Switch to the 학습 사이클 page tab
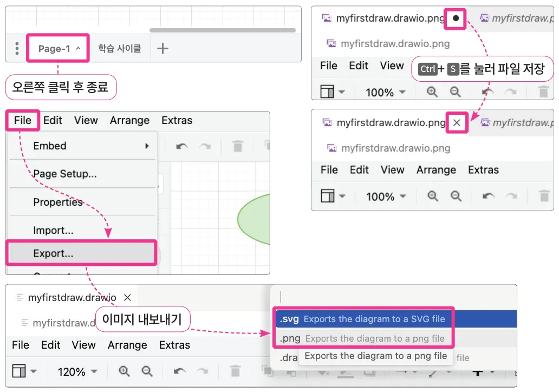559x392 pixels. pyautogui.click(x=120, y=49)
